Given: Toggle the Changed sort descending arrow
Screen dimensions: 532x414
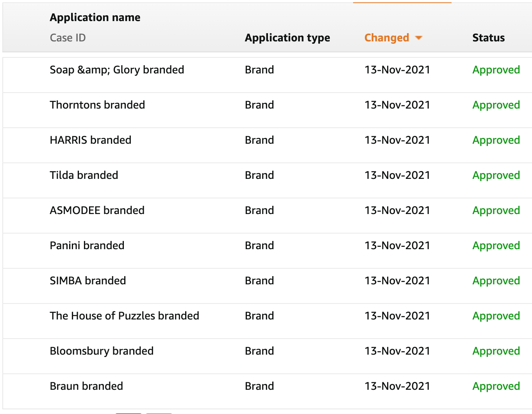Looking at the screenshot, I should [x=419, y=38].
